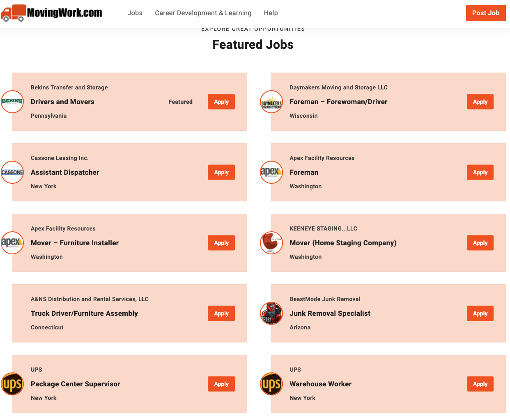The height and width of the screenshot is (420, 510).
Task: Select the Apex logo next to Foreman
Action: (271, 172)
